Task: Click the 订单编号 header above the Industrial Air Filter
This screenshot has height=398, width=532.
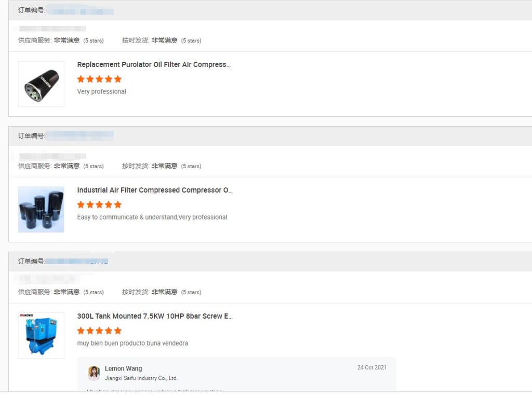Action: (x=31, y=136)
